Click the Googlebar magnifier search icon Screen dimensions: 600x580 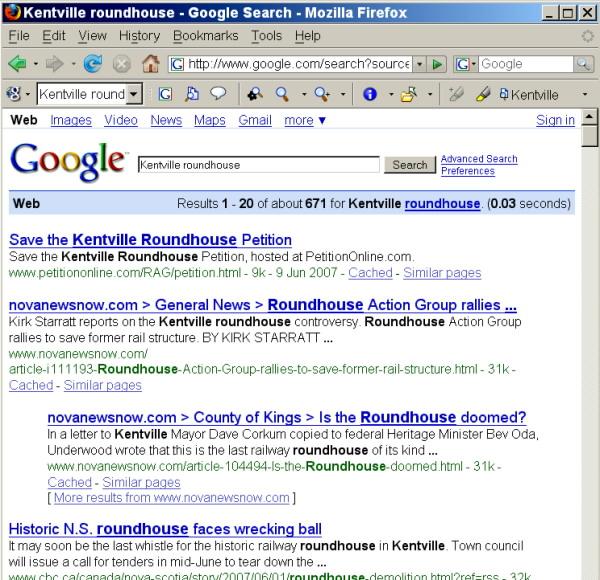tap(282, 94)
